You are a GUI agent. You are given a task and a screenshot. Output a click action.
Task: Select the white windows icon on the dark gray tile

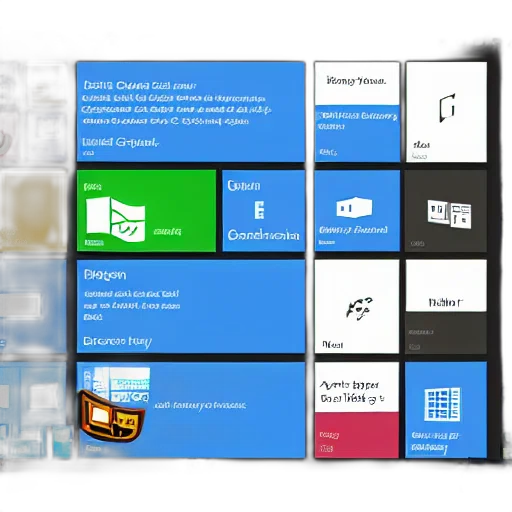449,214
